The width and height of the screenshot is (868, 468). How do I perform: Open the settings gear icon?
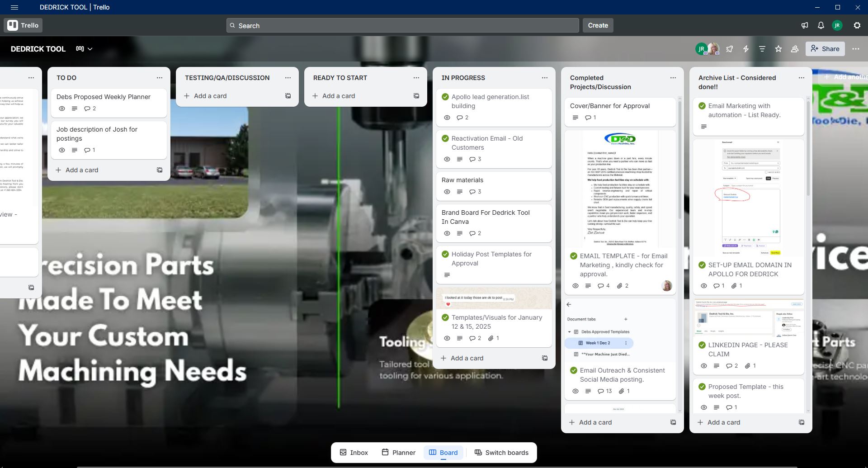857,25
